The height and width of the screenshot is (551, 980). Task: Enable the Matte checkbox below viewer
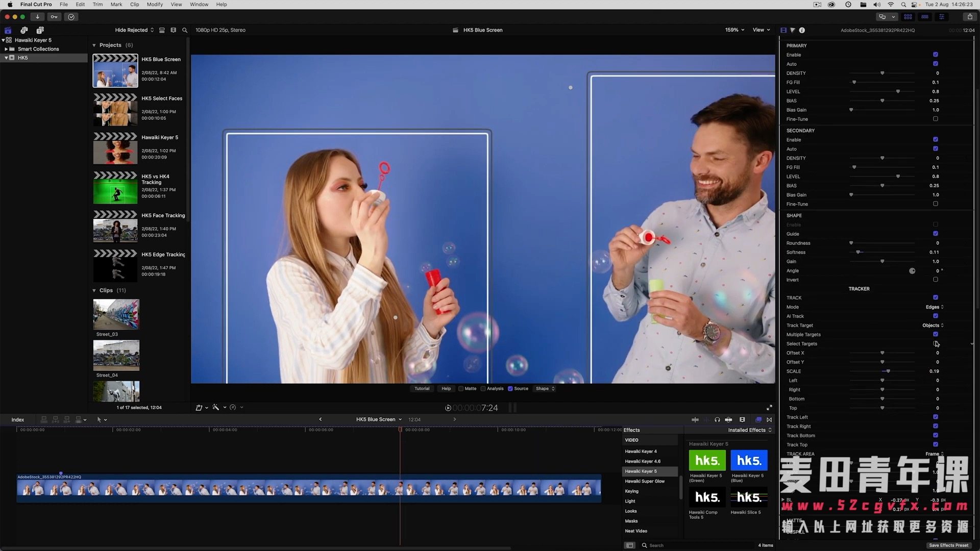(x=461, y=389)
